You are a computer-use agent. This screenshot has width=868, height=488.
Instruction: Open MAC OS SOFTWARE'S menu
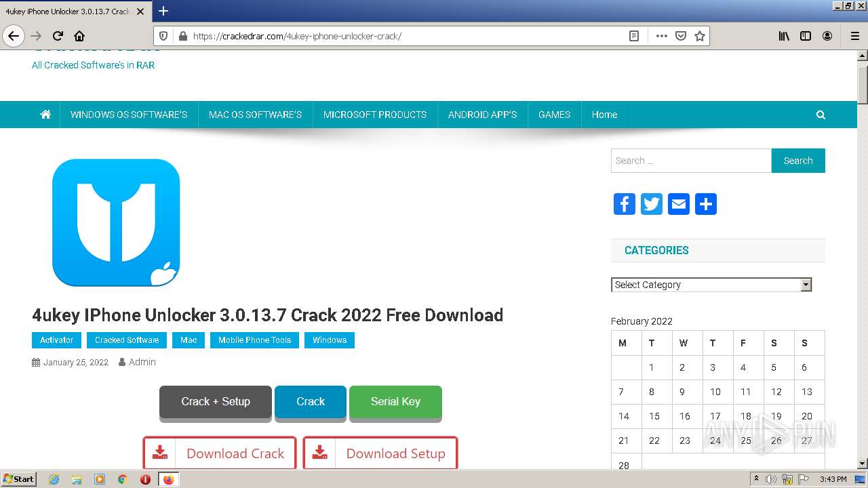[255, 115]
